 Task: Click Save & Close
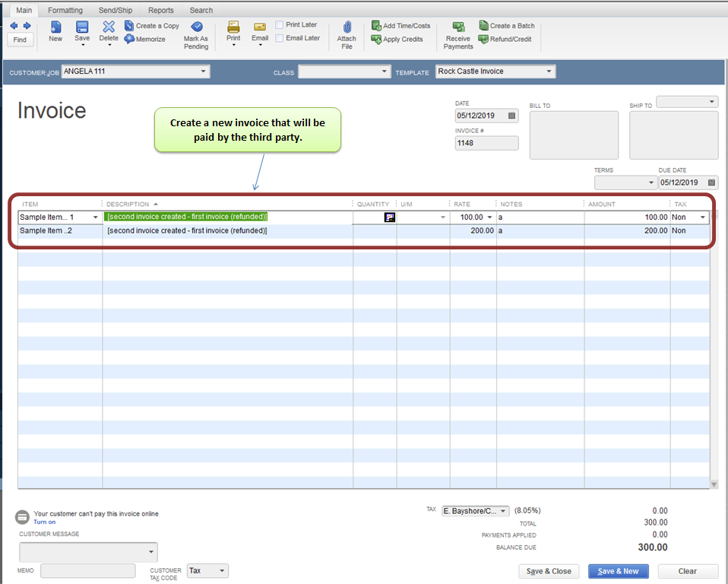click(549, 572)
